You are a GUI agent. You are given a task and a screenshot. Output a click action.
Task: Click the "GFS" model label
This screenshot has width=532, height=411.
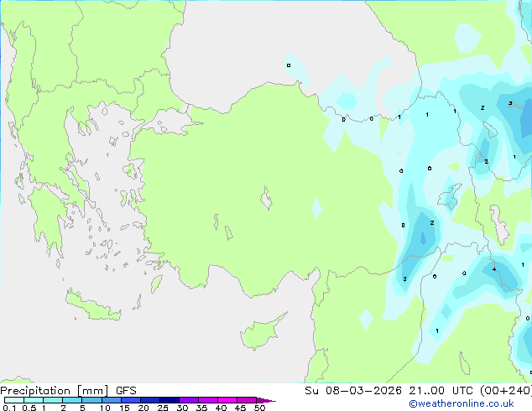click(126, 391)
